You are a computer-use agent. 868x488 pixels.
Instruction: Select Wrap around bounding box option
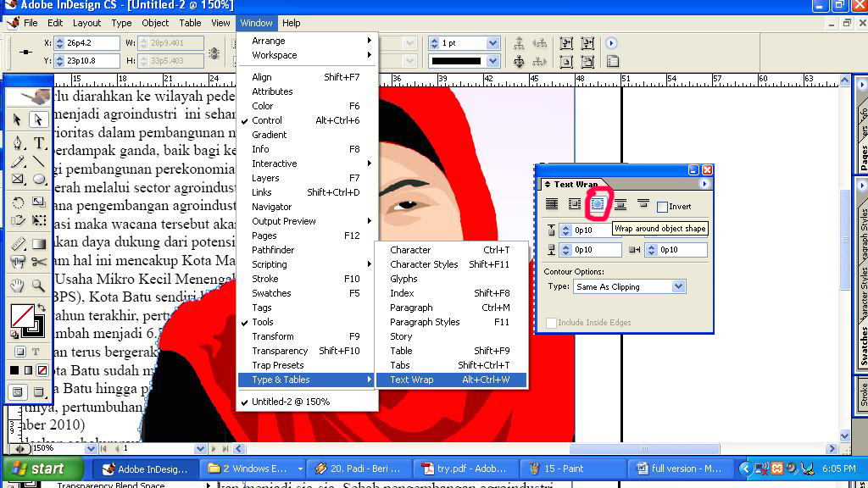574,204
